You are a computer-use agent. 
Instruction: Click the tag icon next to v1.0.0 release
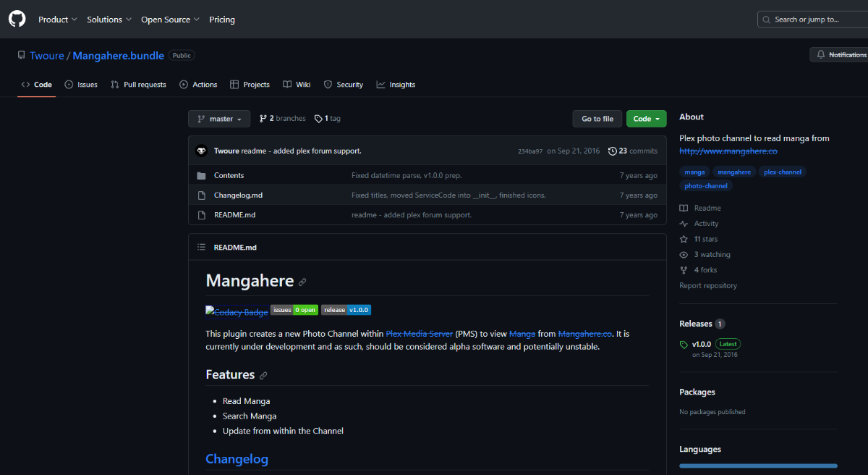(x=684, y=345)
